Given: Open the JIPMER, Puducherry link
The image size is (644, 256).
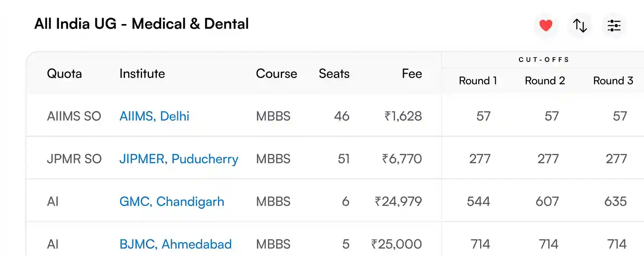Looking at the screenshot, I should (179, 159).
